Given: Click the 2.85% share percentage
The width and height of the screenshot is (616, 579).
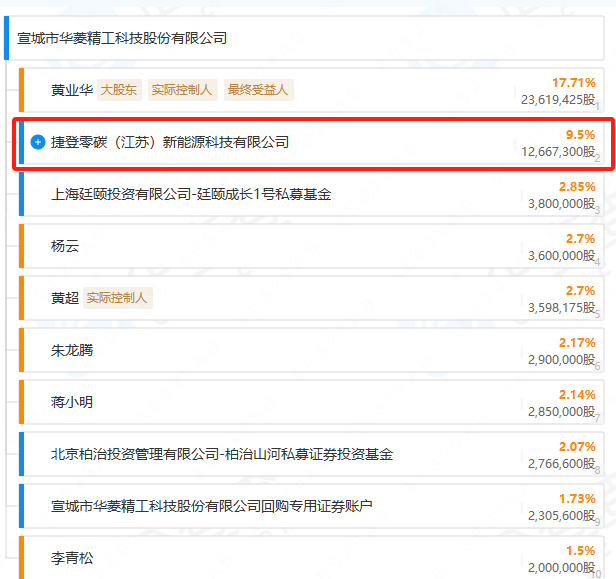Looking at the screenshot, I should click(x=577, y=187).
